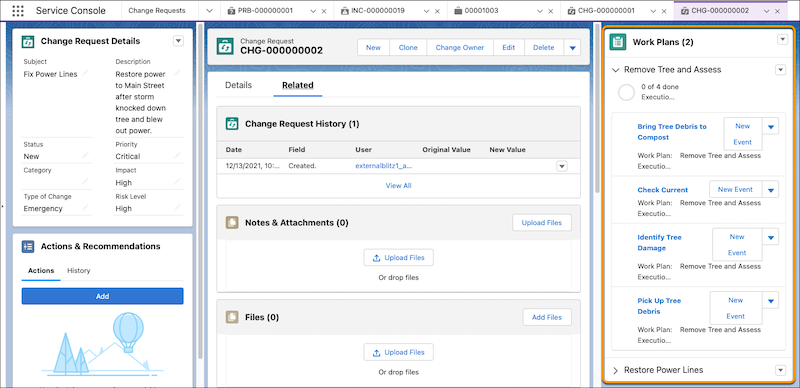
Task: Click View All in Change Request History
Action: tap(398, 185)
